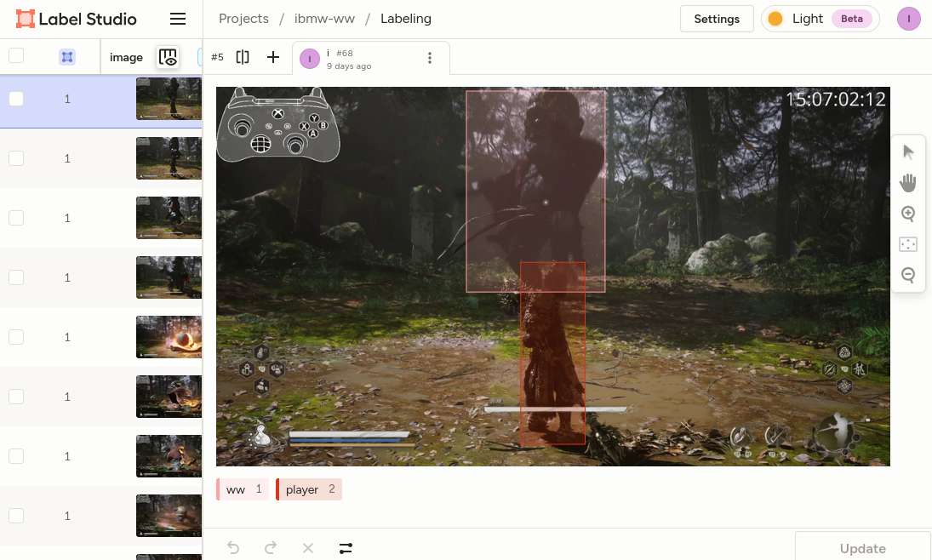Open the annotation #68 three-dot menu
The image size is (932, 560).
pos(430,58)
